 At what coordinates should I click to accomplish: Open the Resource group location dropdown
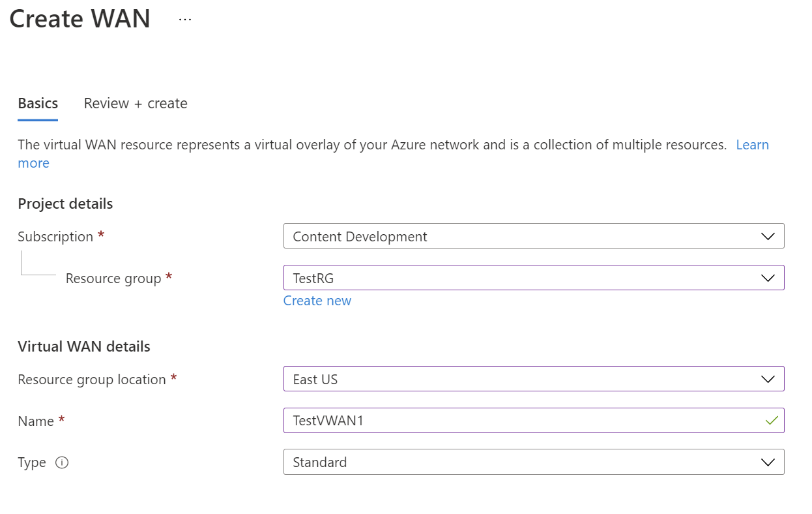coord(534,379)
